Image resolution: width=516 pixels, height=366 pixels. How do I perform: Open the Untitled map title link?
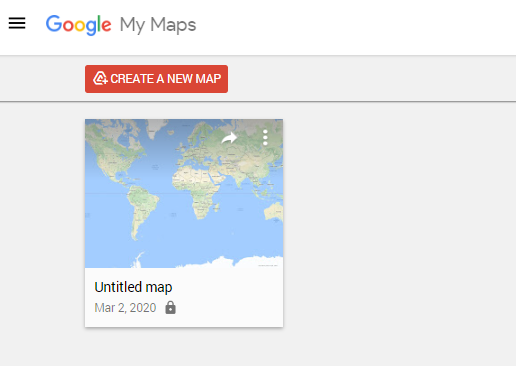133,287
